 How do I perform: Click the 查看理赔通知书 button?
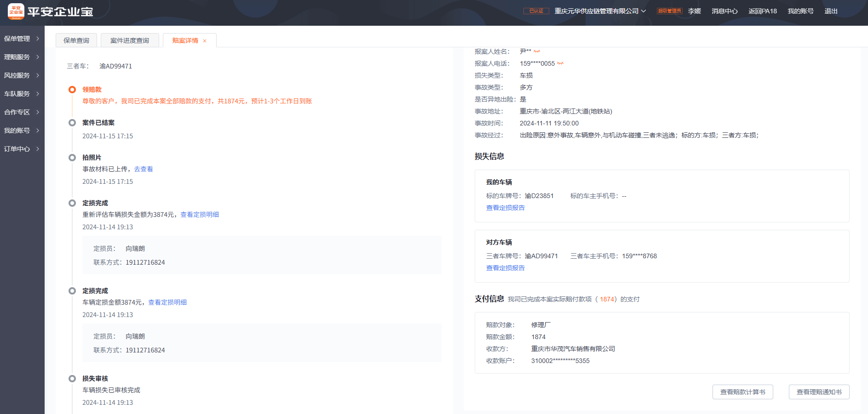819,392
